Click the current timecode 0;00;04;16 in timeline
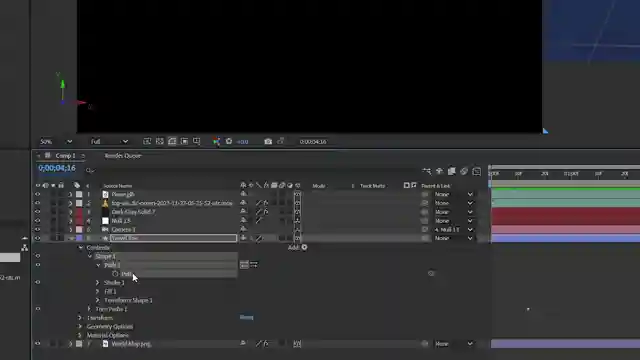Screen dimensions: 640x360 point(57,168)
